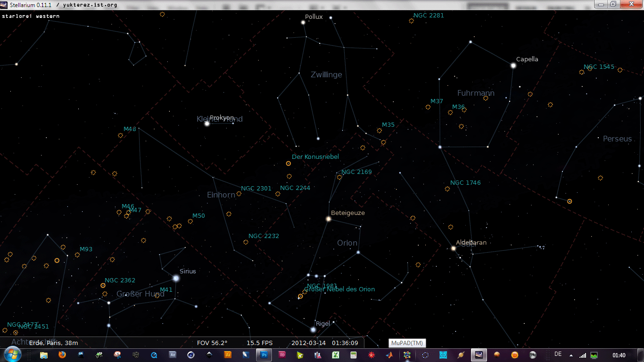Image resolution: width=644 pixels, height=362 pixels.
Task: Select the M41 cluster label
Action: (x=166, y=290)
